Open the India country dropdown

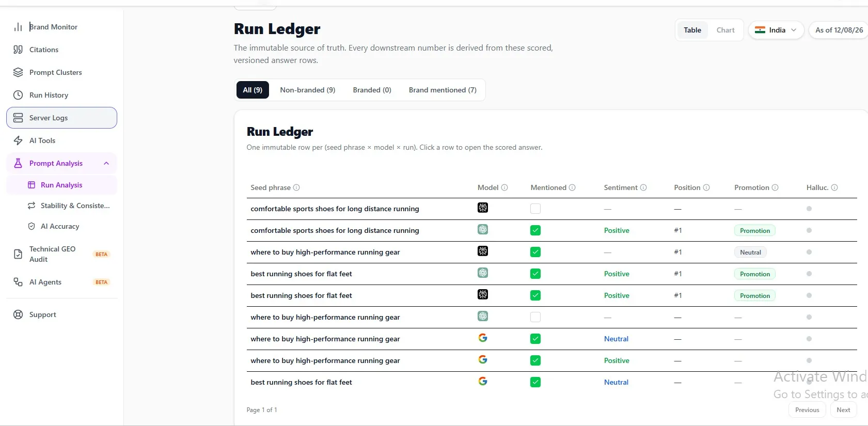click(x=776, y=30)
